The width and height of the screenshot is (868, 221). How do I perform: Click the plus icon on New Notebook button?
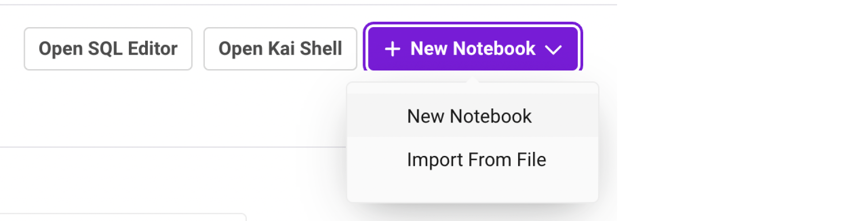tap(392, 49)
